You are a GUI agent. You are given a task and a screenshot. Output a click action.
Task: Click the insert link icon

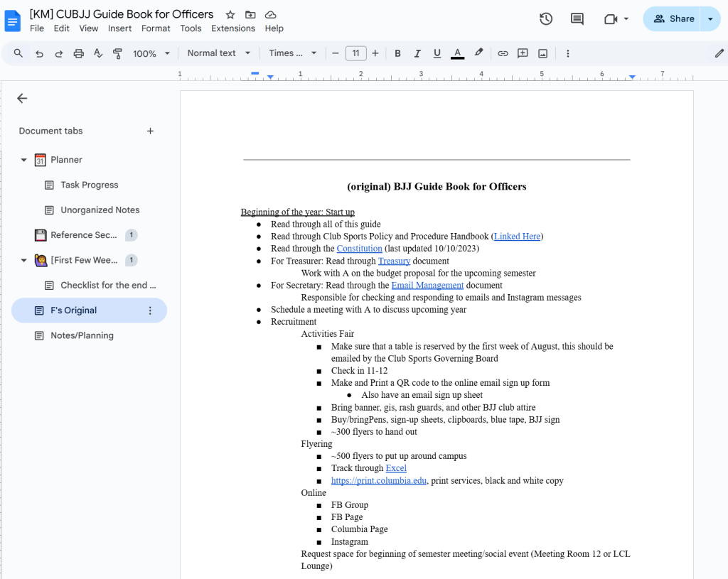pyautogui.click(x=503, y=53)
